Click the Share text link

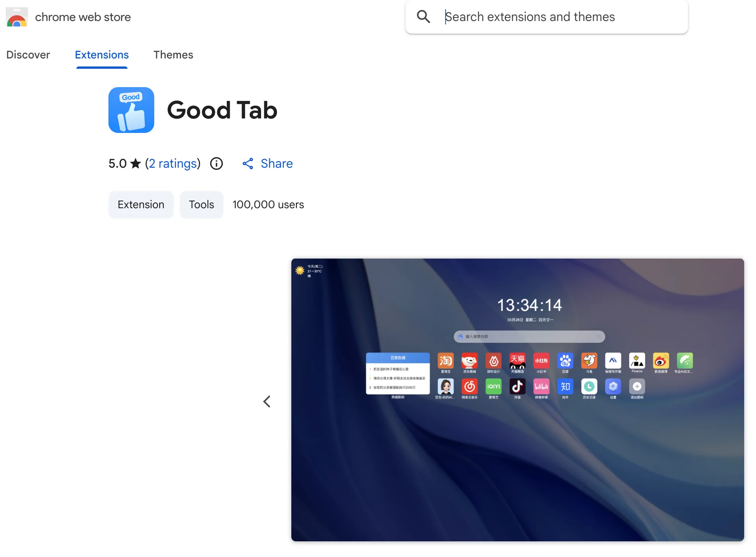[276, 164]
